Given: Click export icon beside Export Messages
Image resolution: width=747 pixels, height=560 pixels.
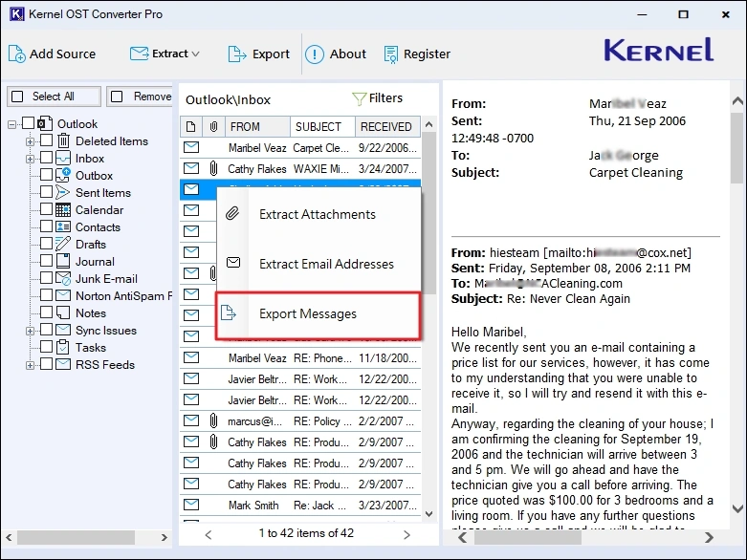Looking at the screenshot, I should [x=229, y=312].
